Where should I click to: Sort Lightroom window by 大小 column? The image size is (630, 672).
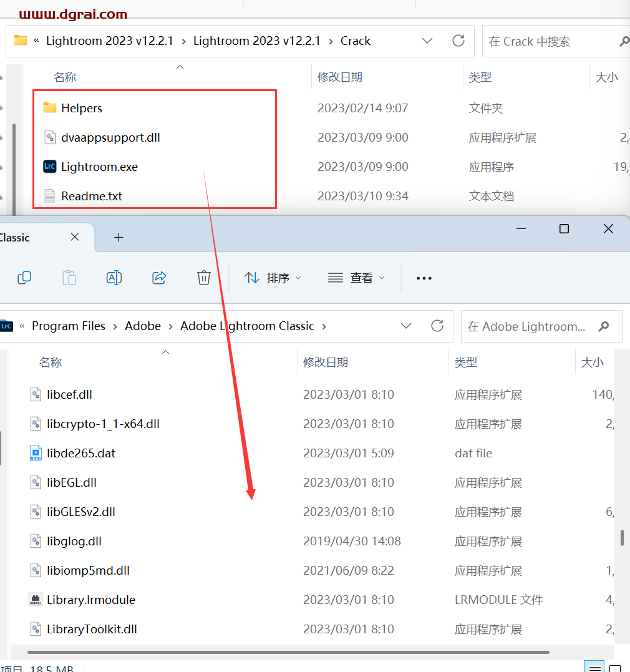(x=593, y=362)
